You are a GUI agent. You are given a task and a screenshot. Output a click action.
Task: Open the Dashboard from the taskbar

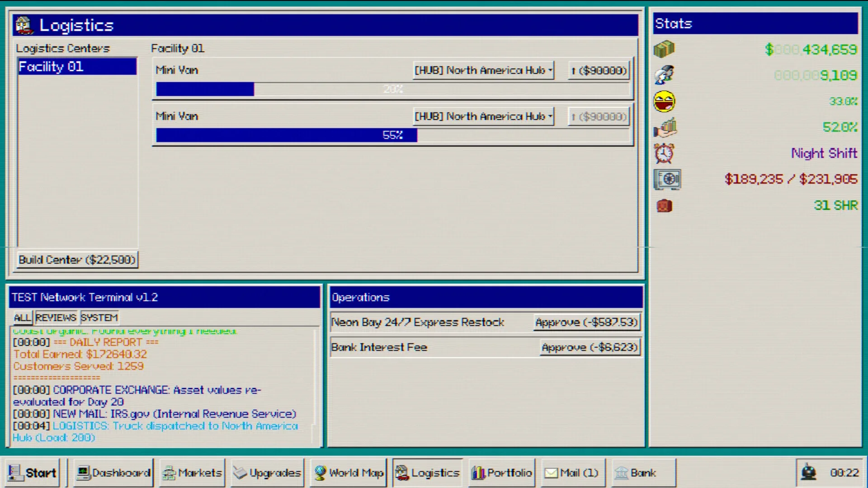[x=113, y=473]
